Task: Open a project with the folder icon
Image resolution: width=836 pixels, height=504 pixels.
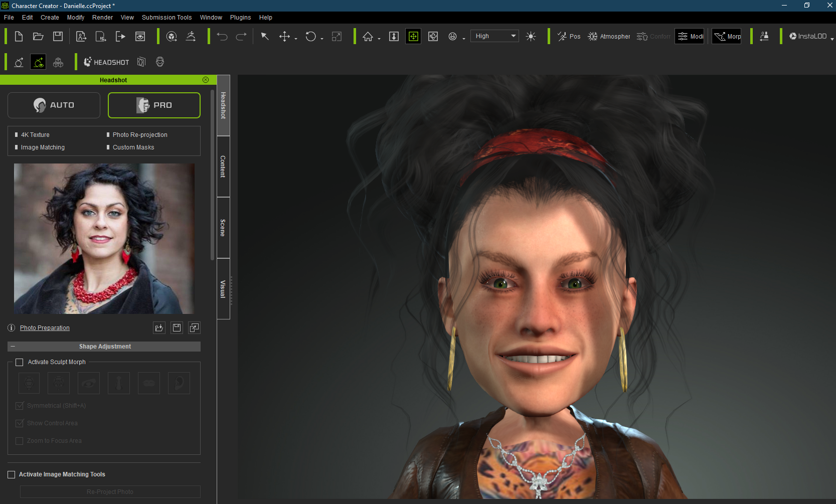Action: (x=38, y=36)
